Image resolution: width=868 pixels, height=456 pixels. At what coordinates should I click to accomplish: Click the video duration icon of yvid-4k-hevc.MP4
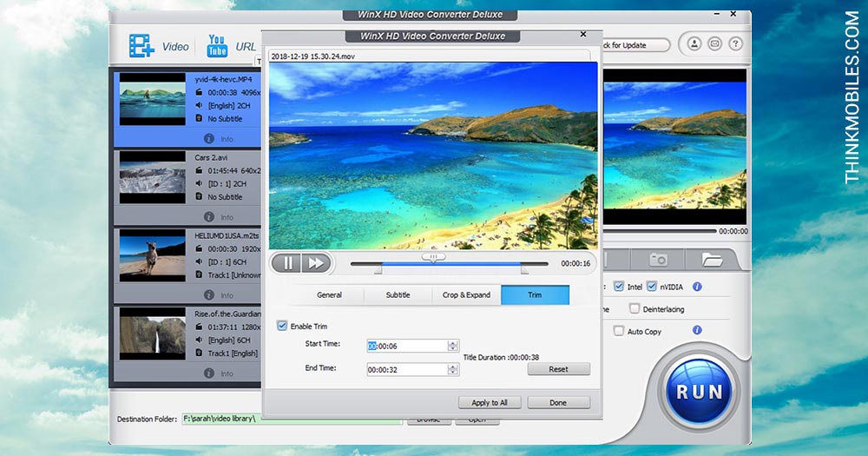coord(199,93)
